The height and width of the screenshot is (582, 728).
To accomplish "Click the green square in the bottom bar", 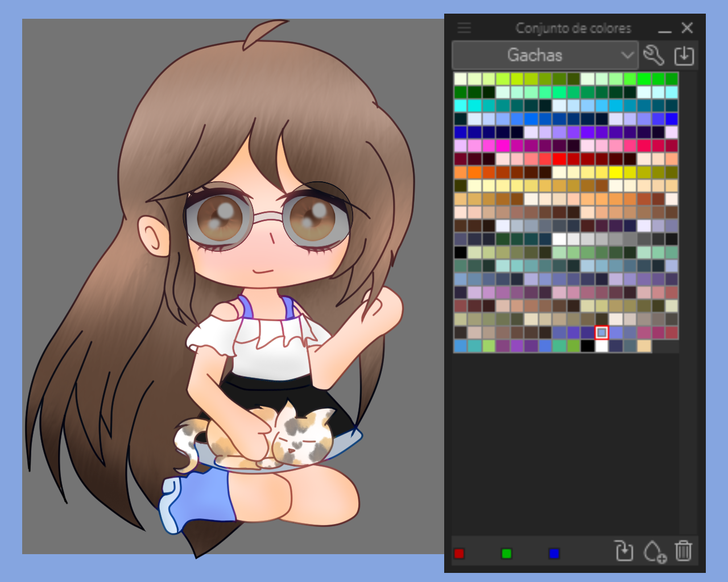I will tap(507, 554).
